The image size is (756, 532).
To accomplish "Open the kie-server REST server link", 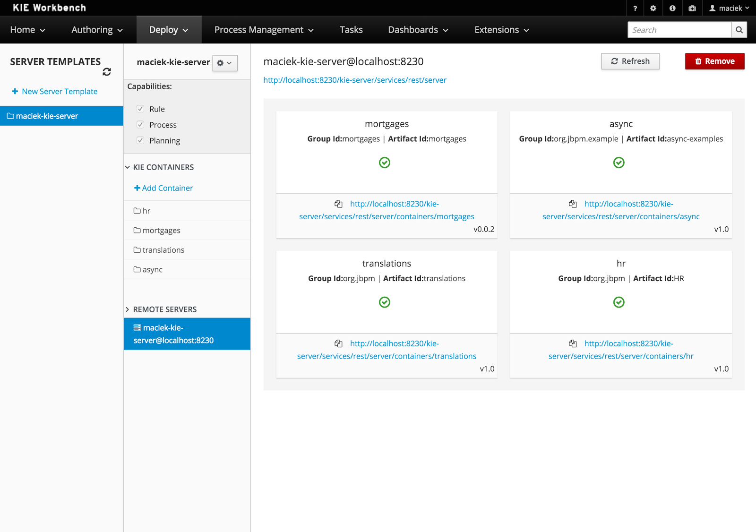I will (355, 80).
